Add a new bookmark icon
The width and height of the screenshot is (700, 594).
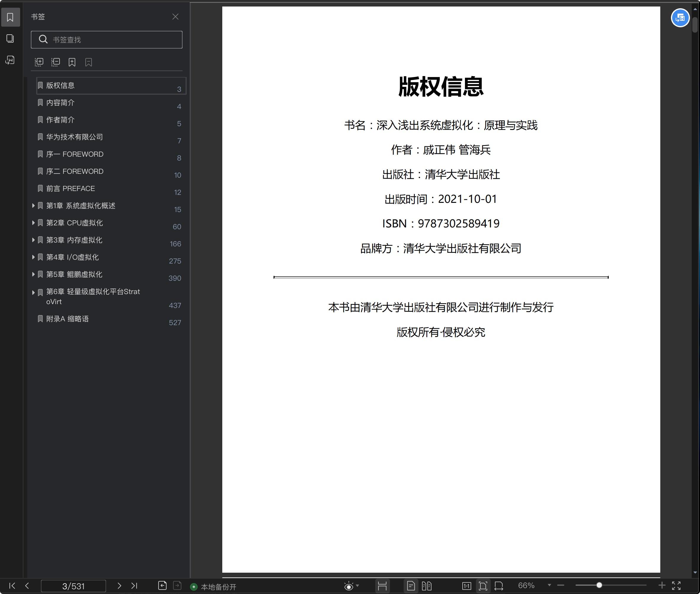click(x=72, y=62)
